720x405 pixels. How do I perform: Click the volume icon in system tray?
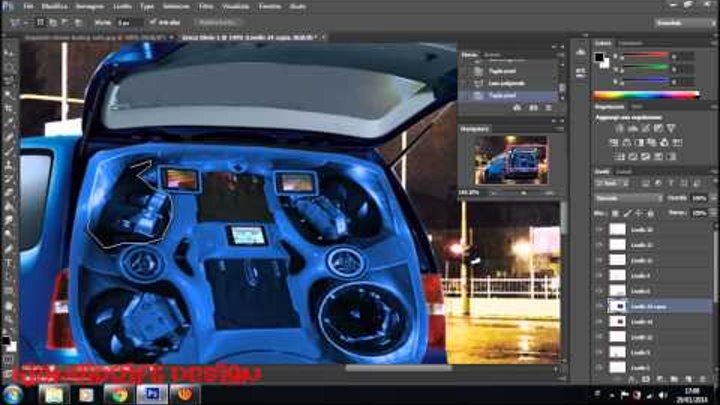[x=662, y=395]
